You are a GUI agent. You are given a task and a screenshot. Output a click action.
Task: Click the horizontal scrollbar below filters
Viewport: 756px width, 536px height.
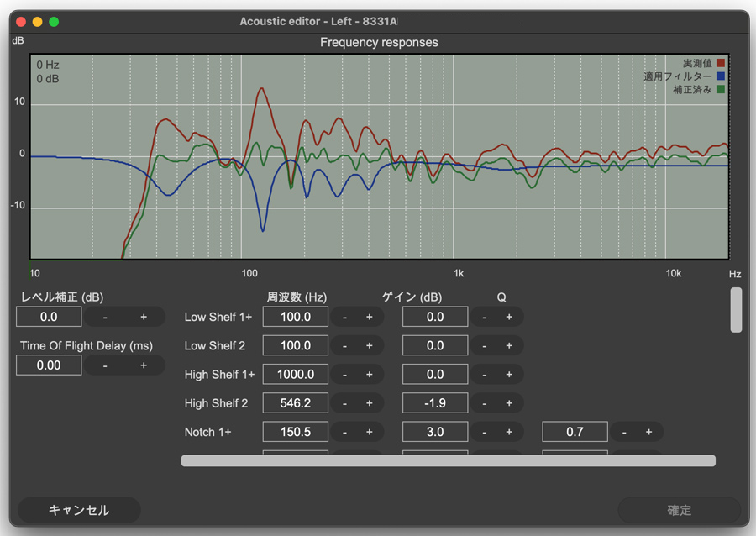[449, 460]
